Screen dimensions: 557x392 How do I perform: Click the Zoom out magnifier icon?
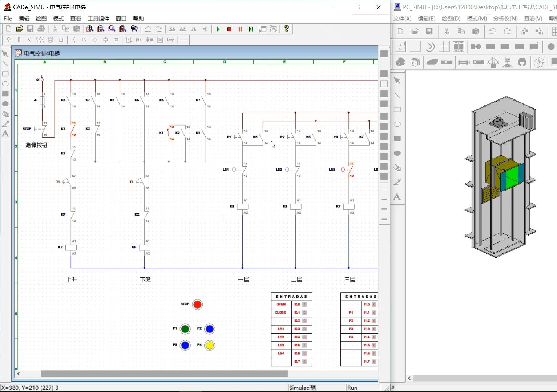click(x=101, y=29)
